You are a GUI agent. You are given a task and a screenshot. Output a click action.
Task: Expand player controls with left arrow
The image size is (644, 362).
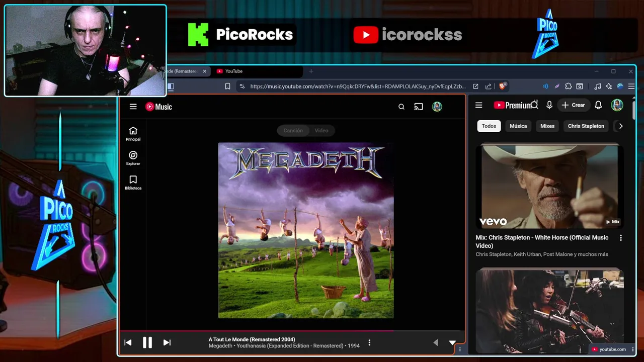click(436, 342)
